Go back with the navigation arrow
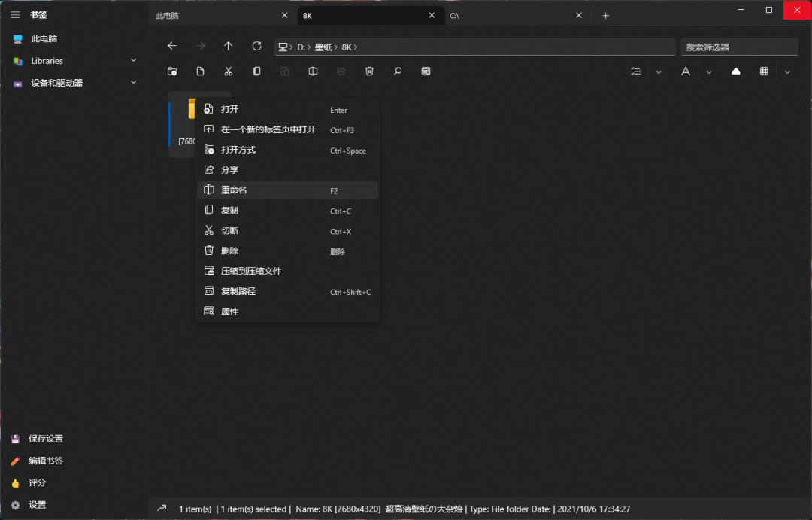Image resolution: width=812 pixels, height=520 pixels. coord(172,46)
